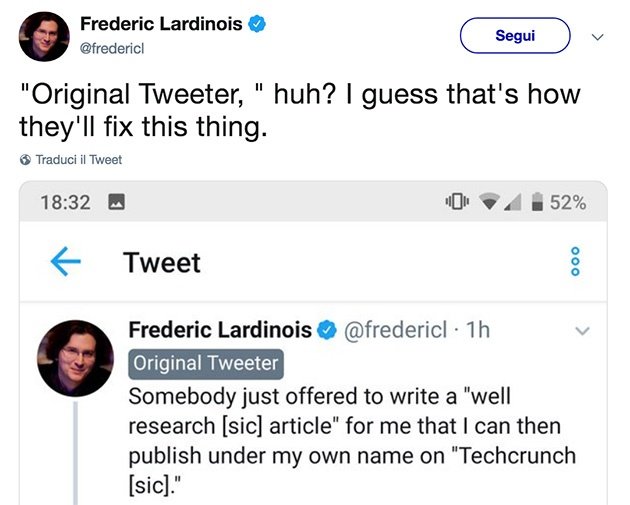
Task: Click Traduci il Tweet translation link
Action: [78, 160]
